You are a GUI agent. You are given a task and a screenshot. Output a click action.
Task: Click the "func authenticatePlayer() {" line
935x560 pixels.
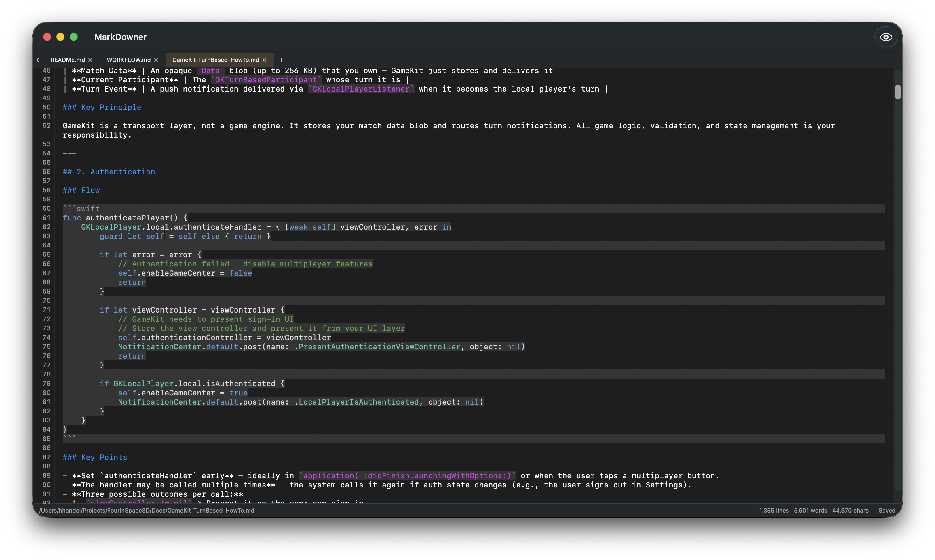coord(125,218)
